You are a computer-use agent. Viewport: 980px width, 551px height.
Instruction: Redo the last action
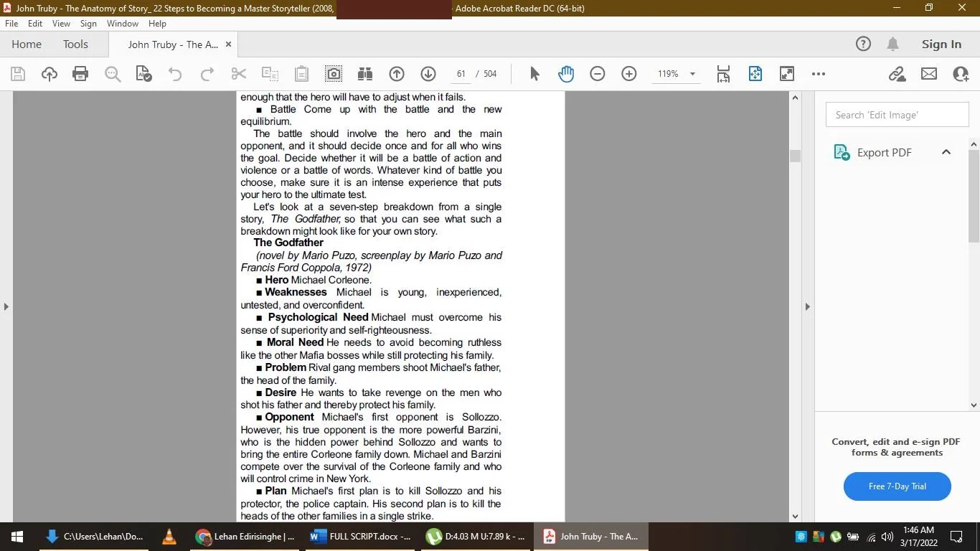207,74
